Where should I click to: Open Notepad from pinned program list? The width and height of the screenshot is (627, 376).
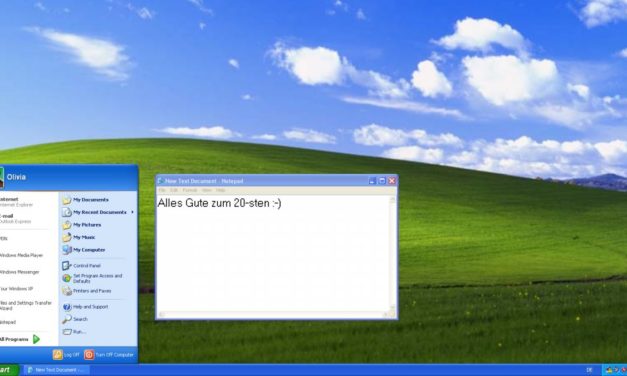8,322
